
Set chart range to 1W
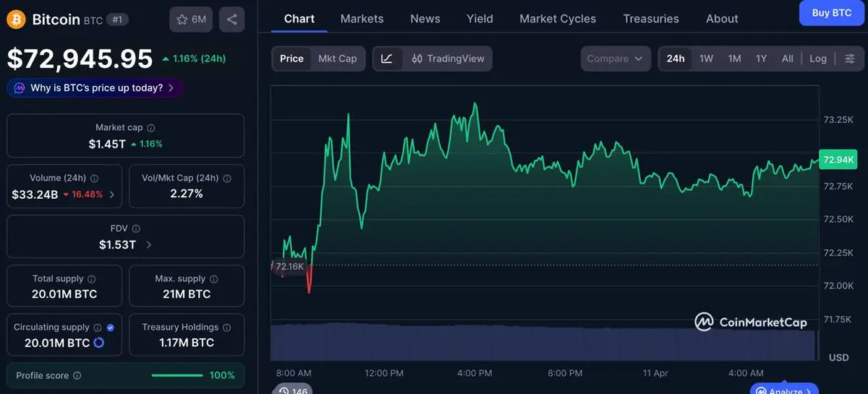707,59
